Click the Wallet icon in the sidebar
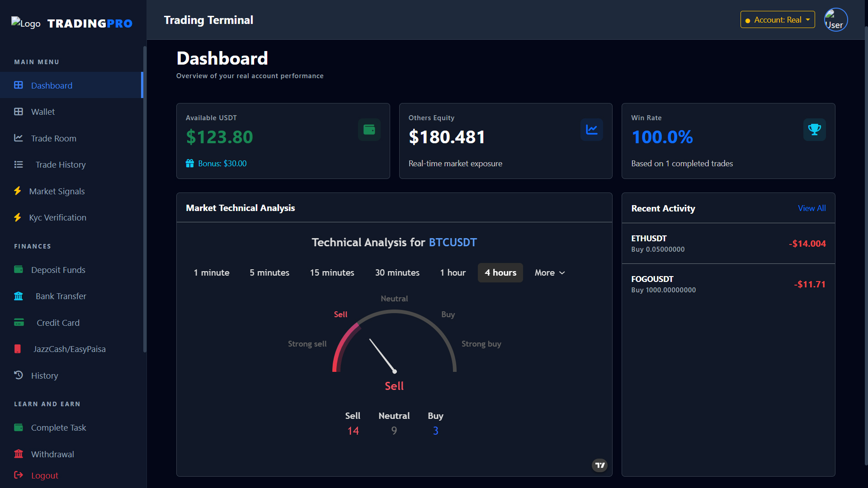 tap(18, 112)
